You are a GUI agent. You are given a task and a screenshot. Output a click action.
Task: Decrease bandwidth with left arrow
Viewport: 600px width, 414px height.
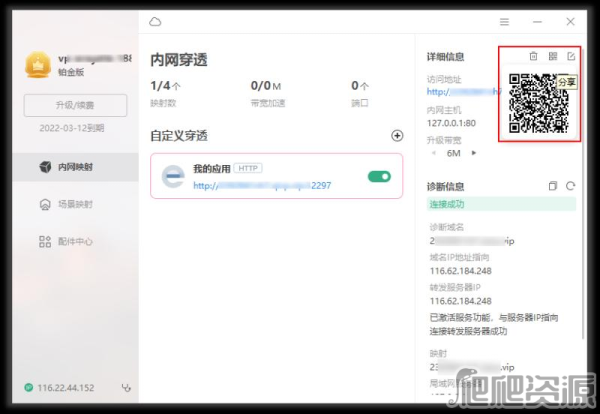coord(434,153)
